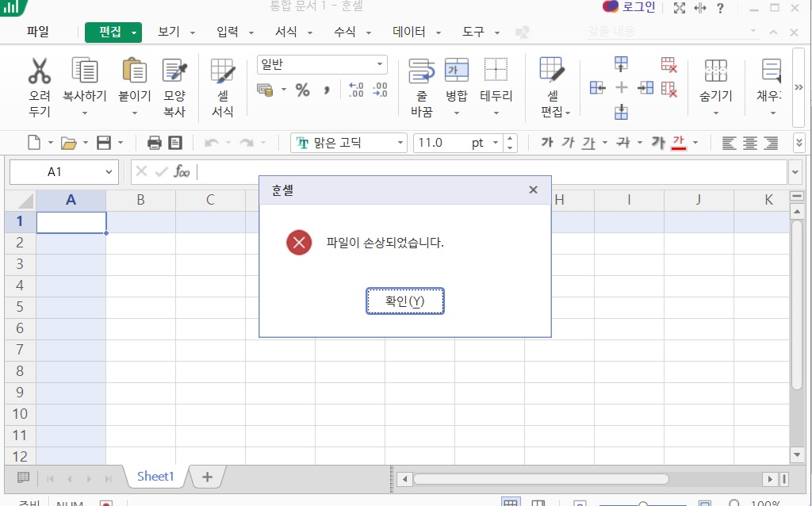Click the Fill (채우기) icon
Image resolution: width=812 pixels, height=506 pixels.
click(771, 71)
